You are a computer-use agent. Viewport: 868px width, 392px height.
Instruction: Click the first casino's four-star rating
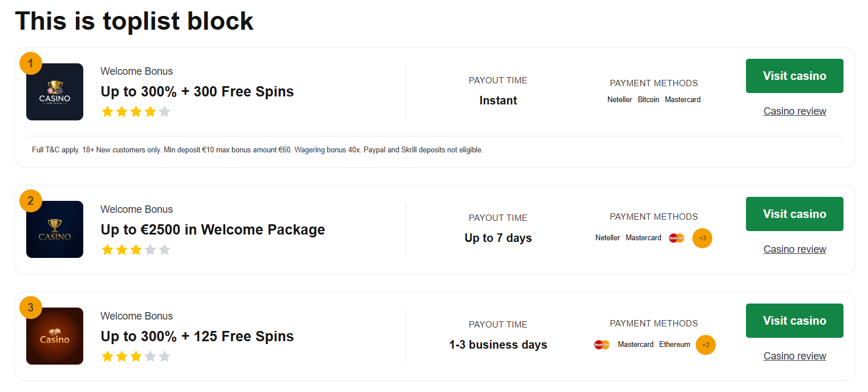click(x=136, y=112)
